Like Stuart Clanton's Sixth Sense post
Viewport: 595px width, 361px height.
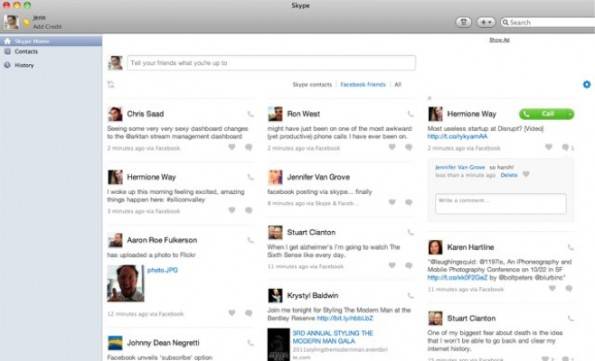392,265
